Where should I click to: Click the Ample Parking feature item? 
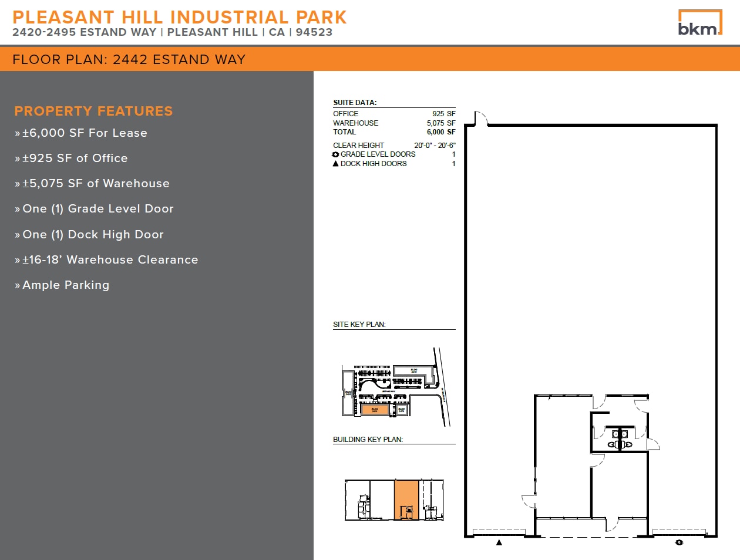click(x=66, y=285)
